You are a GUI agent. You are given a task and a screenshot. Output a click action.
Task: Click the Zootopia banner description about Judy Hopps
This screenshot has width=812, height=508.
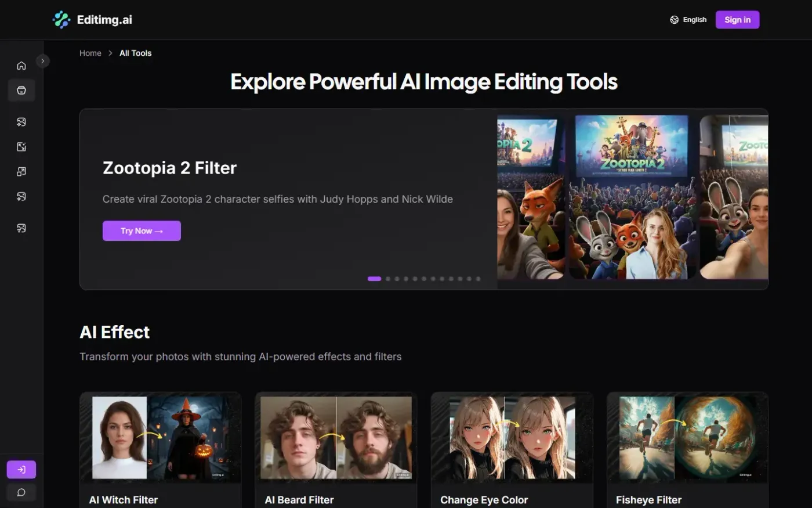278,199
